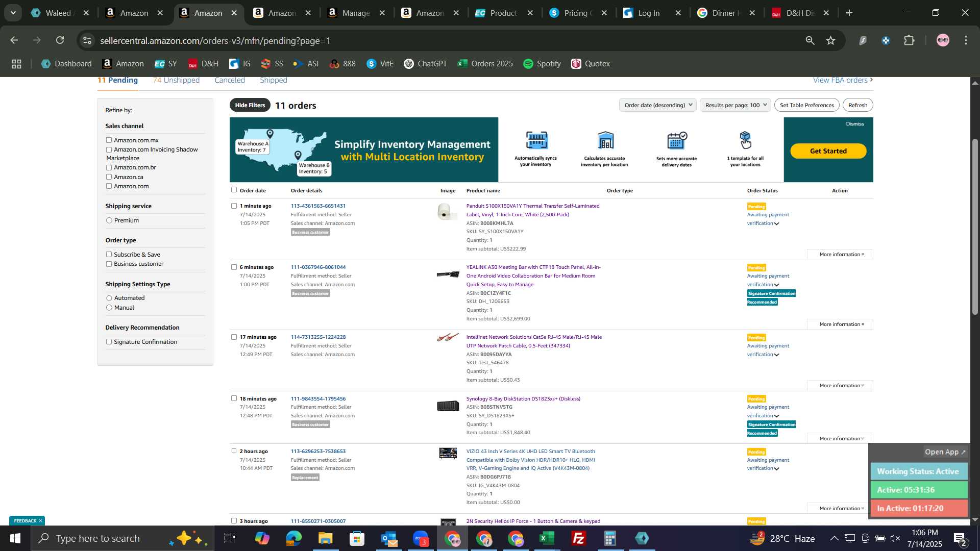Click the page vertical scrollbar
This screenshot has height=551, width=980.
click(x=974, y=227)
